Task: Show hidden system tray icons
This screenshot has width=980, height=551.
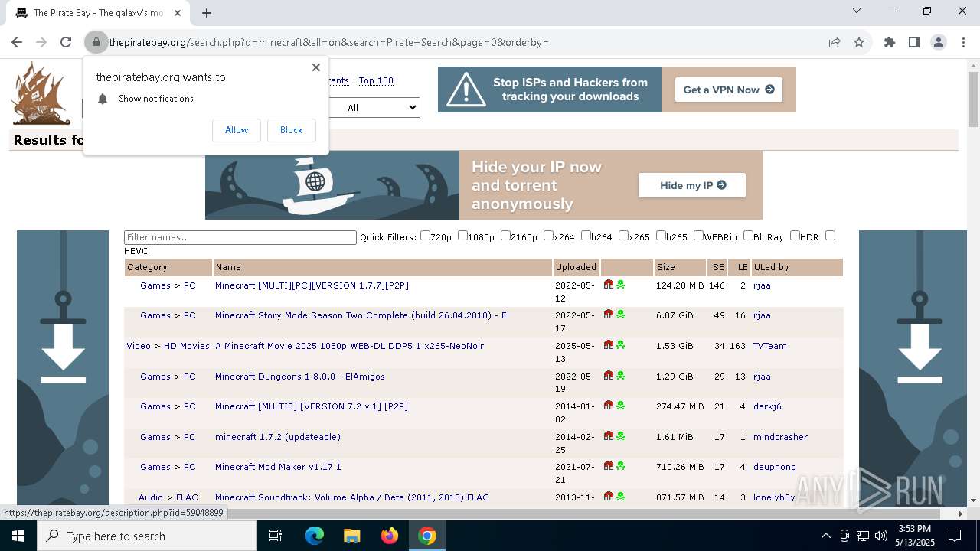Action: 825,536
